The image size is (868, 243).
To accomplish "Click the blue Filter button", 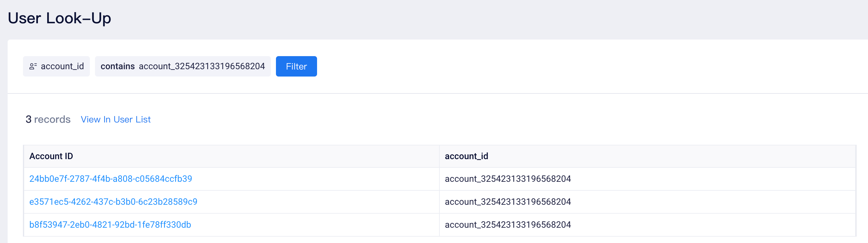I will pyautogui.click(x=296, y=66).
